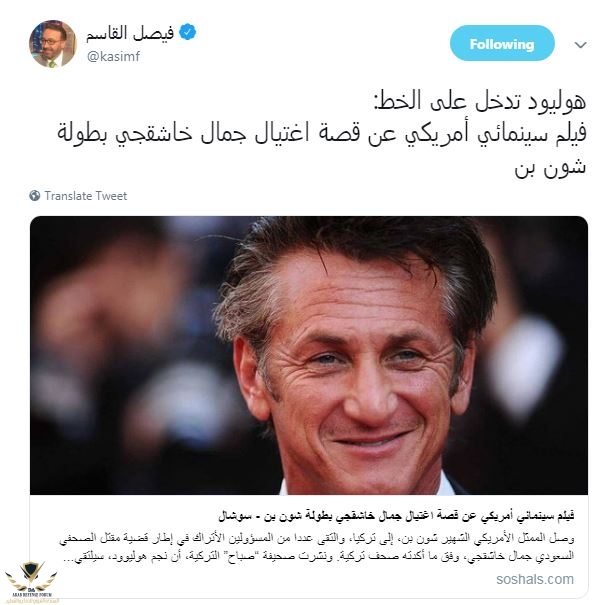This screenshot has width=605, height=605.
Task: Click the first line of the card description
Action: pos(317,538)
